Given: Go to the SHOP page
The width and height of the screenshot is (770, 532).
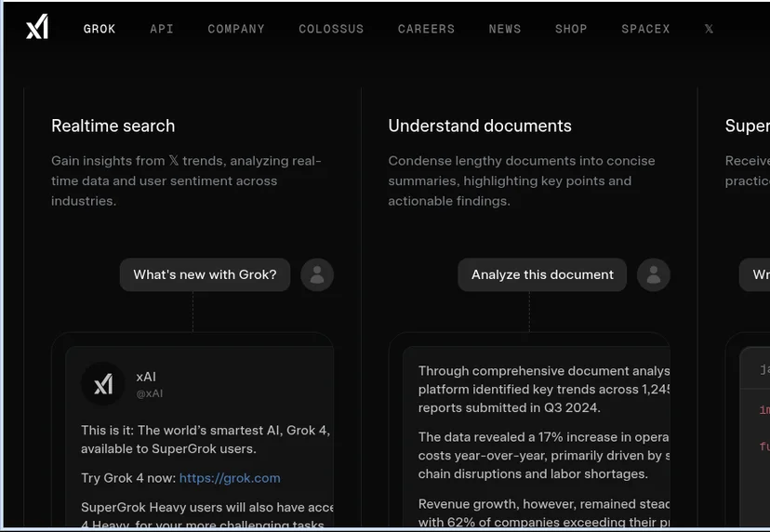Looking at the screenshot, I should click(571, 29).
